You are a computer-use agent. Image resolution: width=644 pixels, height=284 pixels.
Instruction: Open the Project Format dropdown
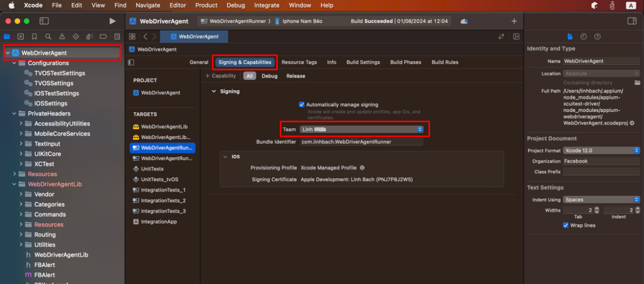[601, 150]
